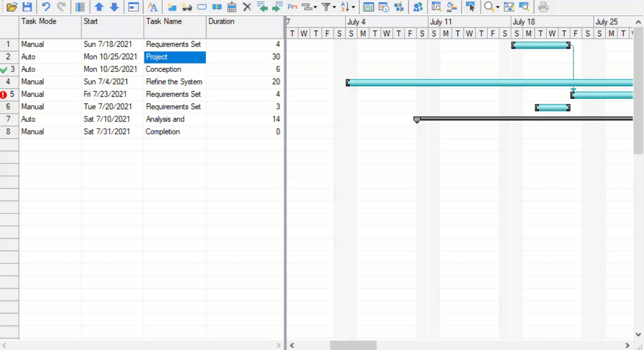This screenshot has width=644, height=350.
Task: Click the Print printer icon
Action: tap(544, 7)
